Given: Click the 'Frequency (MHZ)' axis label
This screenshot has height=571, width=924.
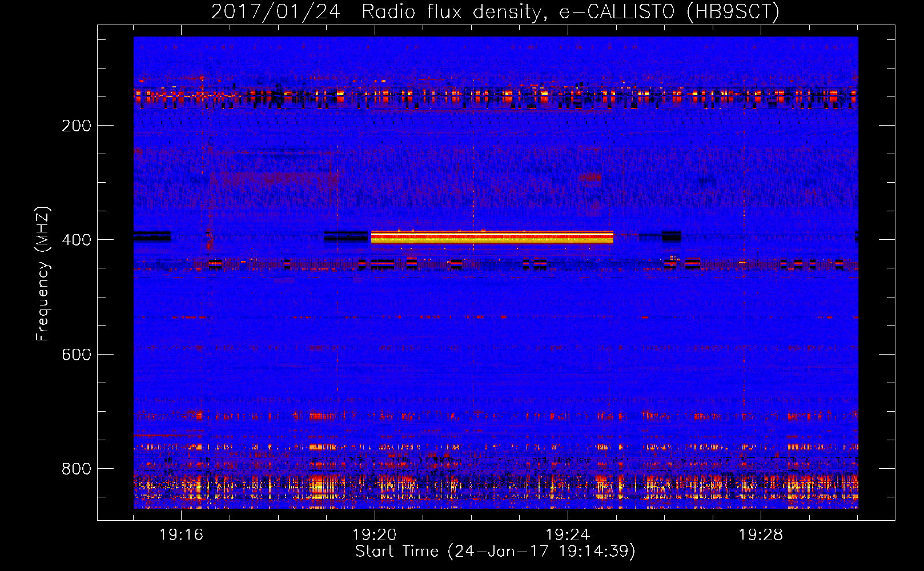Looking at the screenshot, I should (42, 274).
